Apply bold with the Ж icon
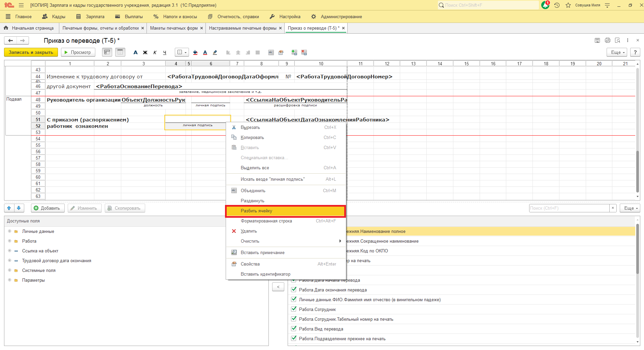This screenshot has width=644, height=350. point(145,53)
